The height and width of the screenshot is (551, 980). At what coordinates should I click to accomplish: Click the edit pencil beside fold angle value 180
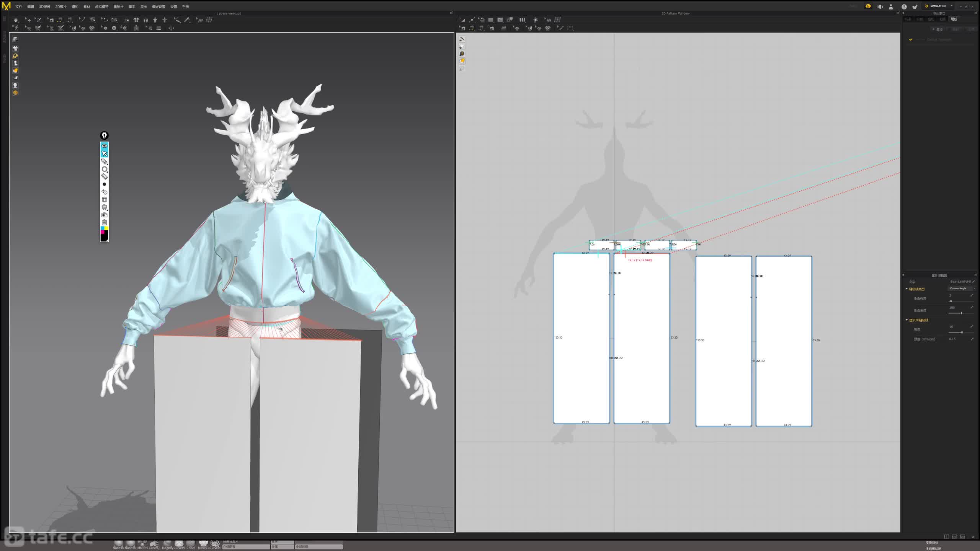(972, 307)
